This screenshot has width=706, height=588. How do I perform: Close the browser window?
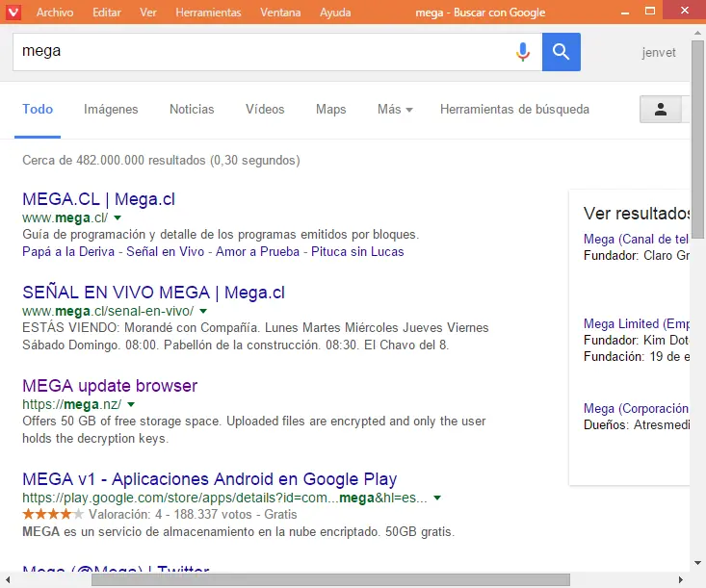pyautogui.click(x=685, y=10)
